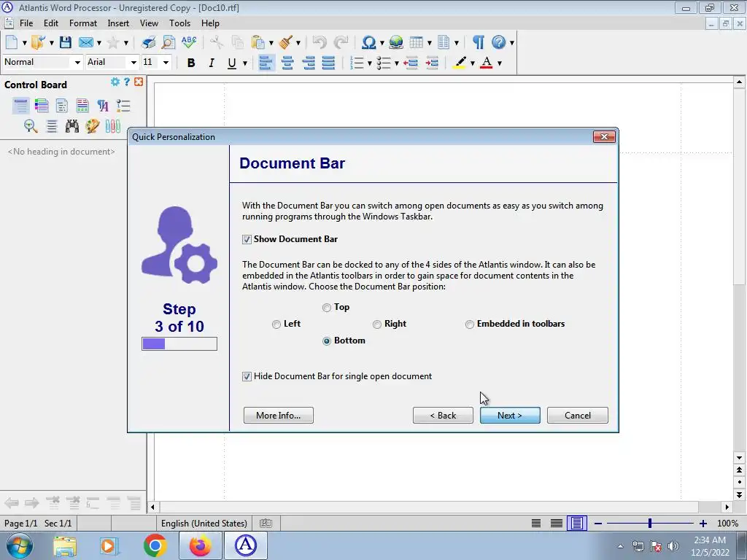Align text left

(x=266, y=63)
